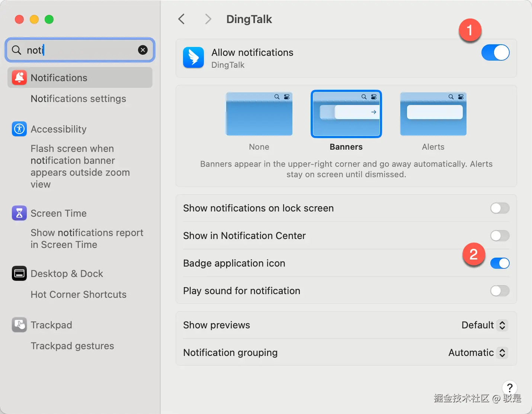Image resolution: width=532 pixels, height=414 pixels.
Task: Open Notification grouping Automatic dropdown
Action: [x=478, y=353]
